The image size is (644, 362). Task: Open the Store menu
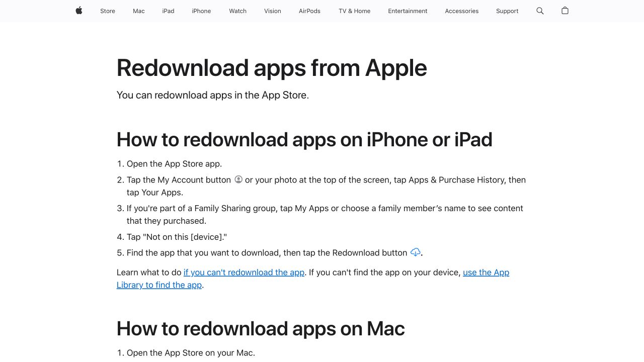click(108, 11)
